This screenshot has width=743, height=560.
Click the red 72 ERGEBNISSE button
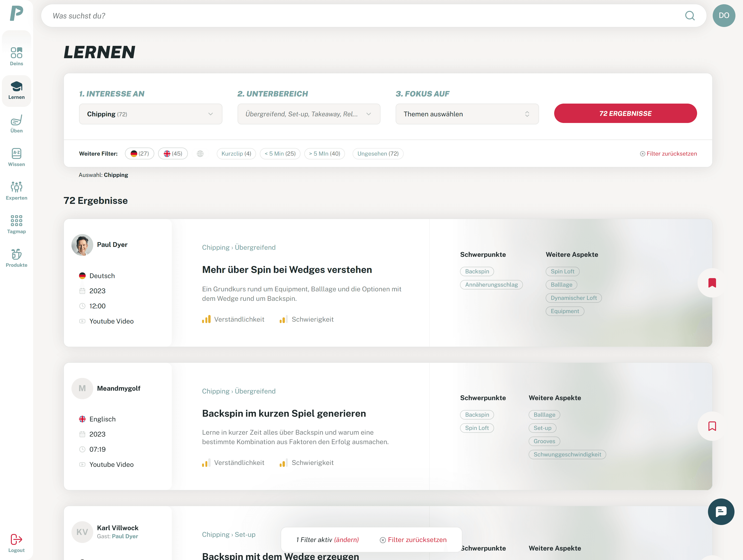coord(625,113)
